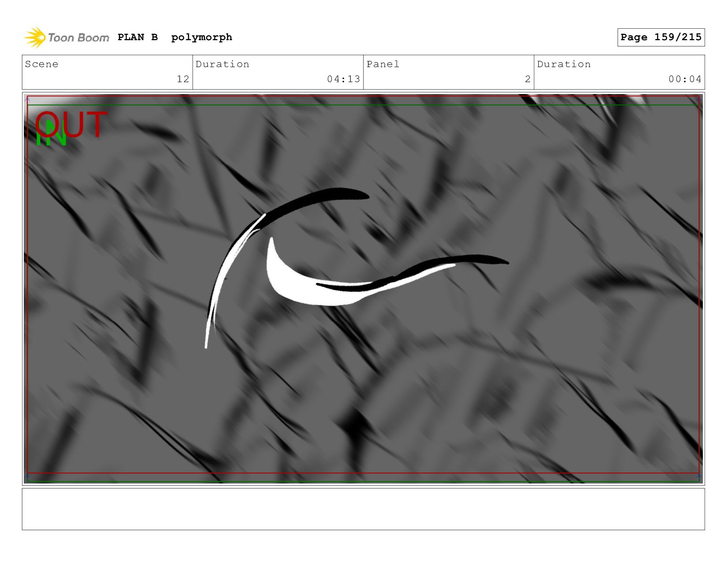Select the panel number '2'
728x563 pixels.
528,79
